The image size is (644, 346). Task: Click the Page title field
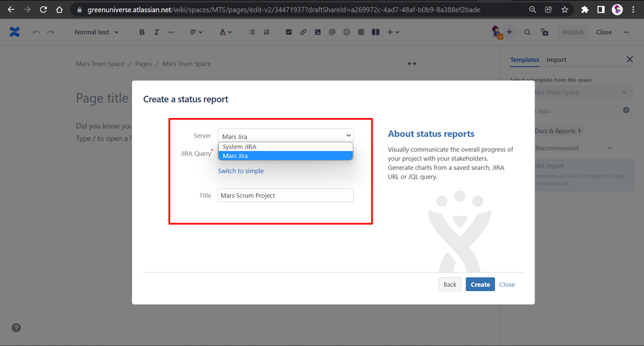point(102,98)
